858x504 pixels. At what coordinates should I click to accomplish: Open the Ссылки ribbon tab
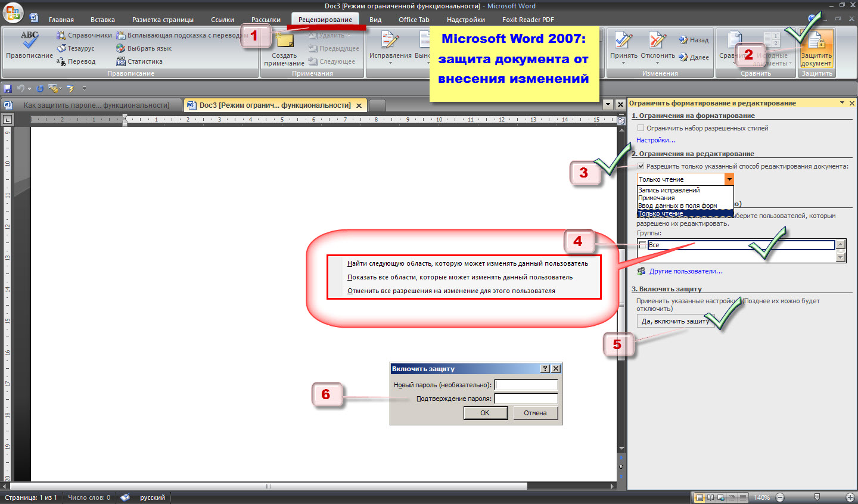pyautogui.click(x=222, y=20)
